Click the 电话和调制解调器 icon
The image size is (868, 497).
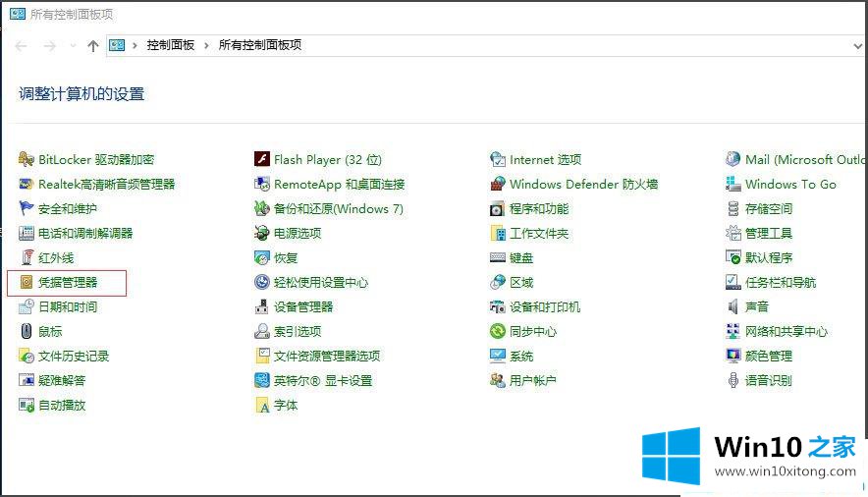point(26,233)
